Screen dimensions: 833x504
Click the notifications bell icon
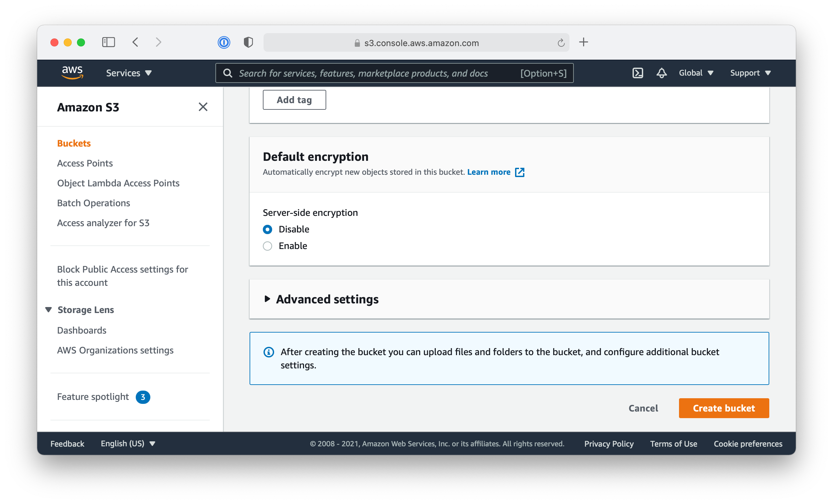(x=662, y=73)
